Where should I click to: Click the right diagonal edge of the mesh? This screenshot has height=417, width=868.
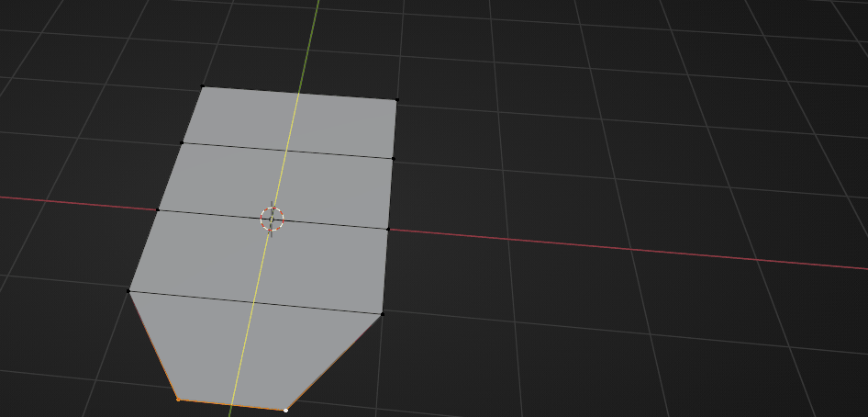click(x=335, y=361)
